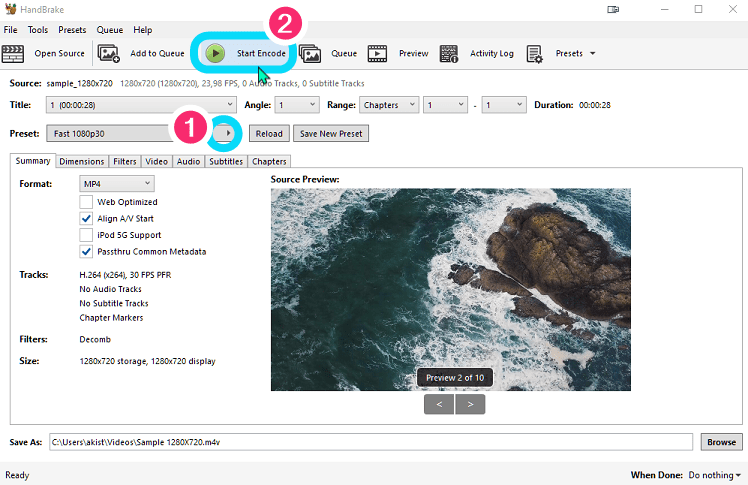Click the Open Source film clapper icon
Screen dimensions: 748x485
(14, 53)
